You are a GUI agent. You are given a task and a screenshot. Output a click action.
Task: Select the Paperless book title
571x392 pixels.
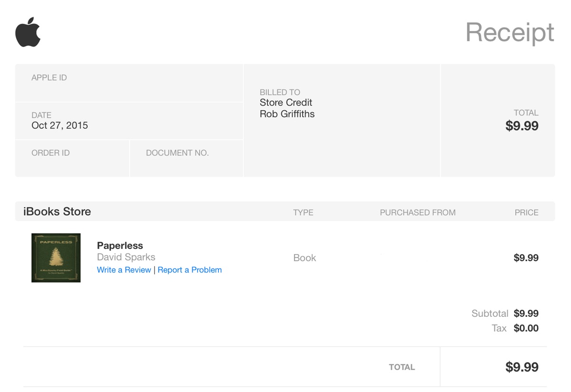tap(120, 245)
